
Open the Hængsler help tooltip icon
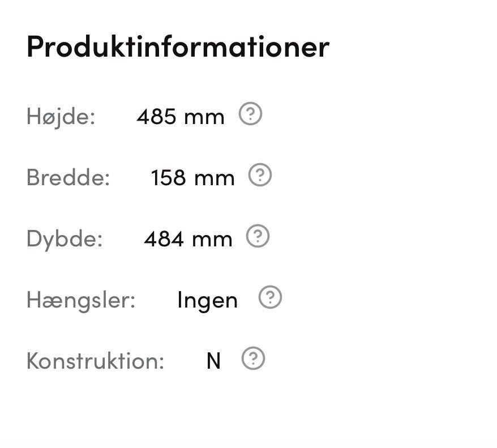coord(270,297)
